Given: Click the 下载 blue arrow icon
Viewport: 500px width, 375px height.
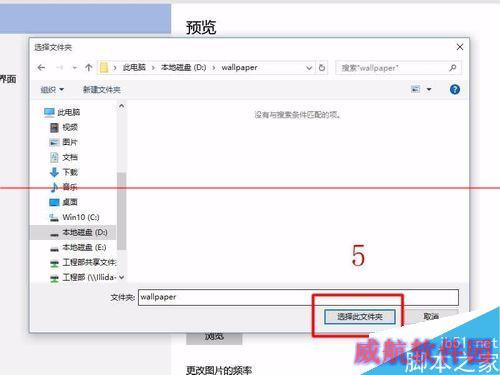Looking at the screenshot, I should (54, 172).
